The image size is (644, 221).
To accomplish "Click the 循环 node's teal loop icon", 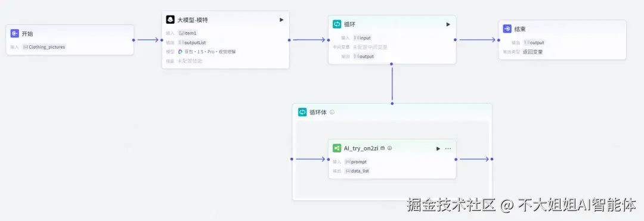I will tap(337, 24).
